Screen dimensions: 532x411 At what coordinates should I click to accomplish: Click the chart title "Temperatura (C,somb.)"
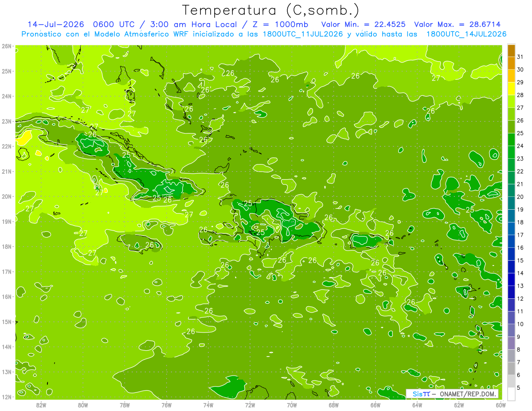(271, 10)
